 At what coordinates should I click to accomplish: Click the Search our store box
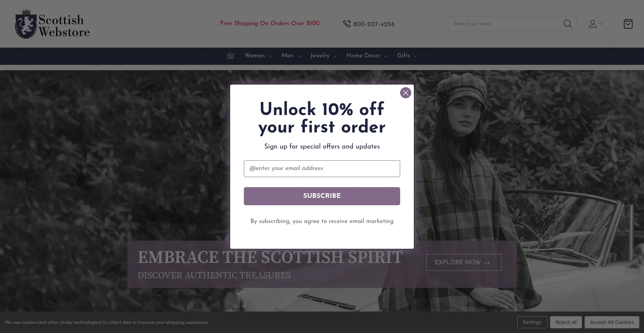[506, 24]
